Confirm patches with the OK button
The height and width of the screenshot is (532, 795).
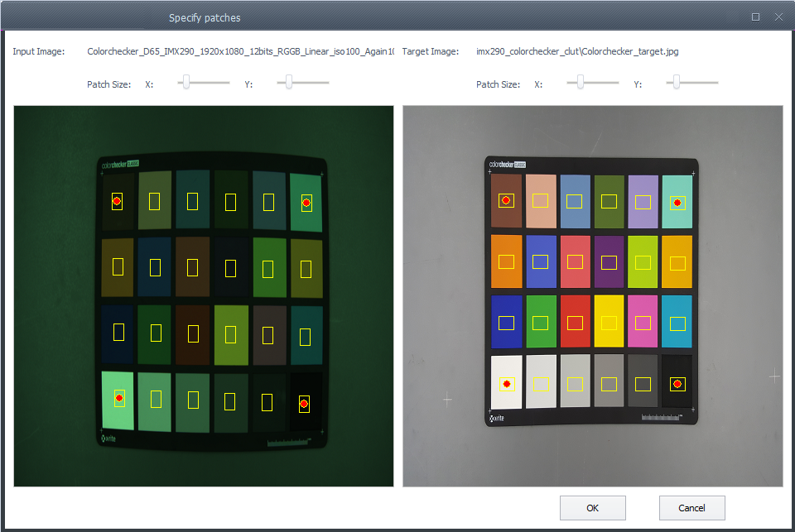[x=592, y=508]
